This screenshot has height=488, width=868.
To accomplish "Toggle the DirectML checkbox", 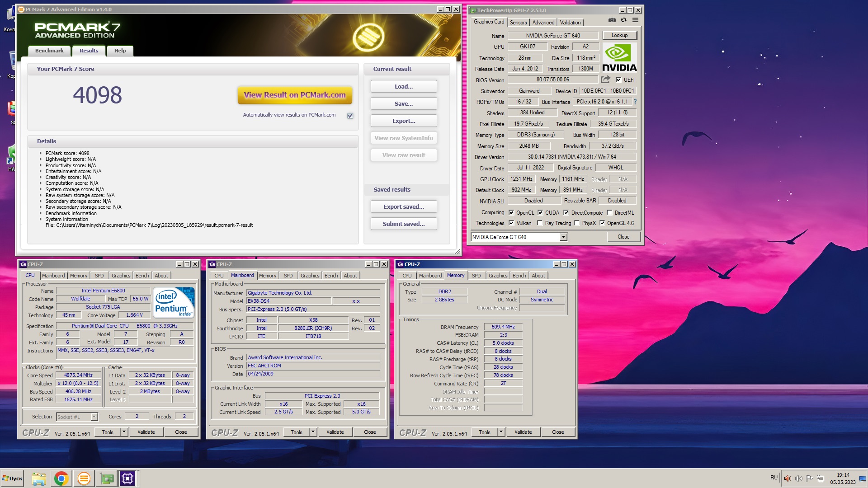I will coord(609,212).
